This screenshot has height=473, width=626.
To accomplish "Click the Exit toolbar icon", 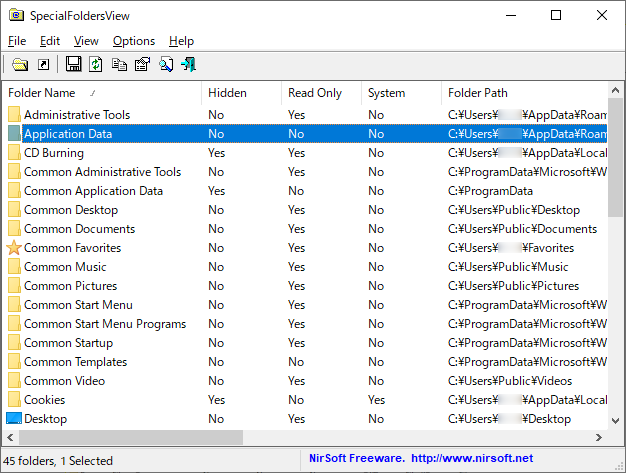I will pyautogui.click(x=189, y=65).
